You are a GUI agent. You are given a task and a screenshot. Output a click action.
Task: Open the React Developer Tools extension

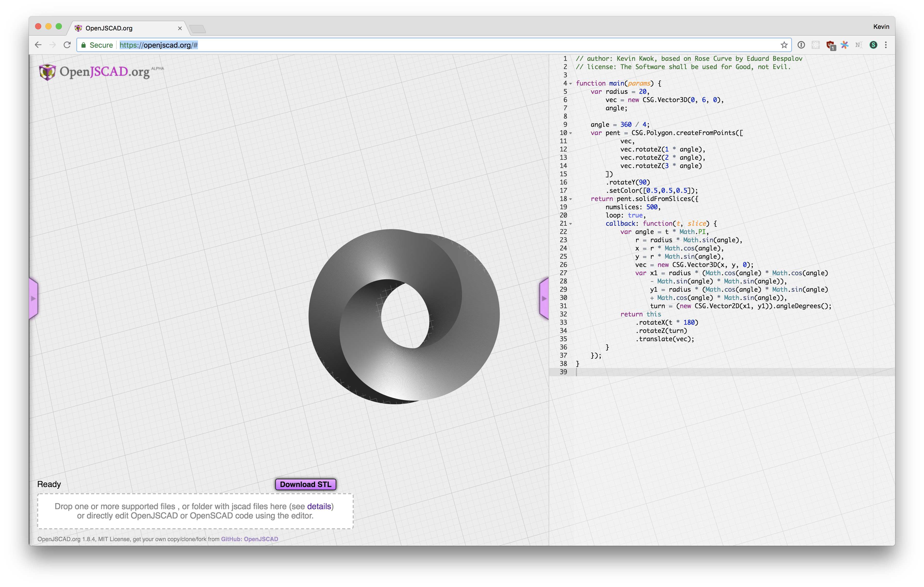point(816,45)
